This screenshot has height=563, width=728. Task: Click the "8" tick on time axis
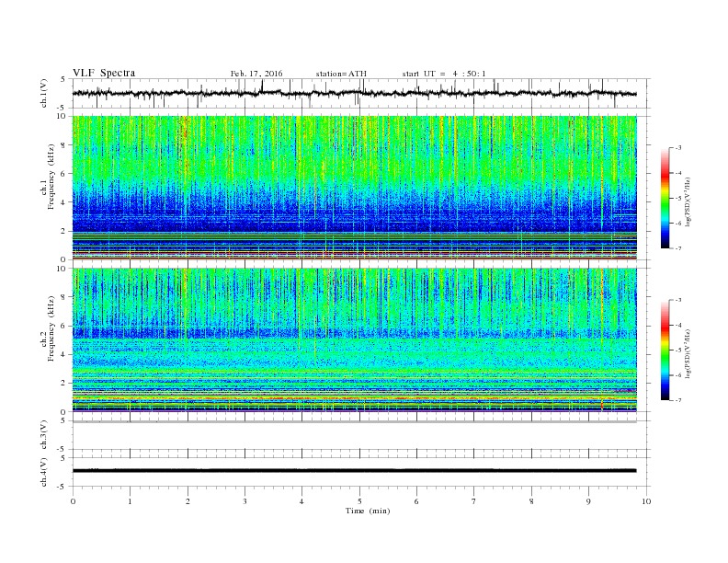[531, 501]
